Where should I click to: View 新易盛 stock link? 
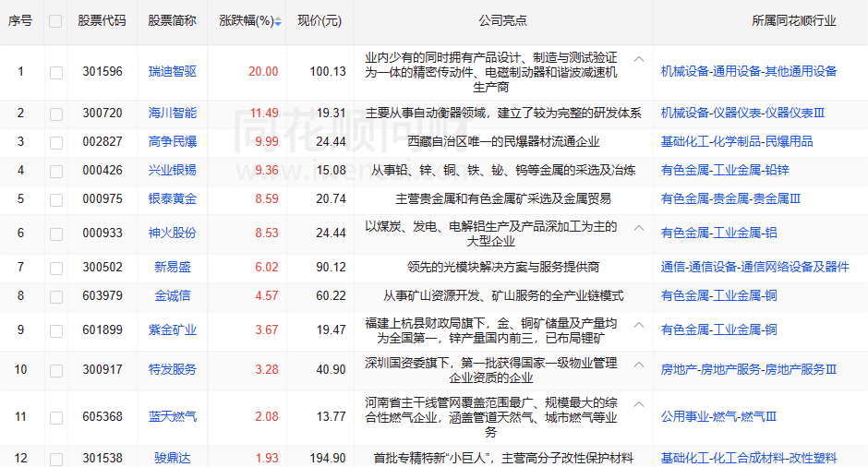click(x=172, y=268)
